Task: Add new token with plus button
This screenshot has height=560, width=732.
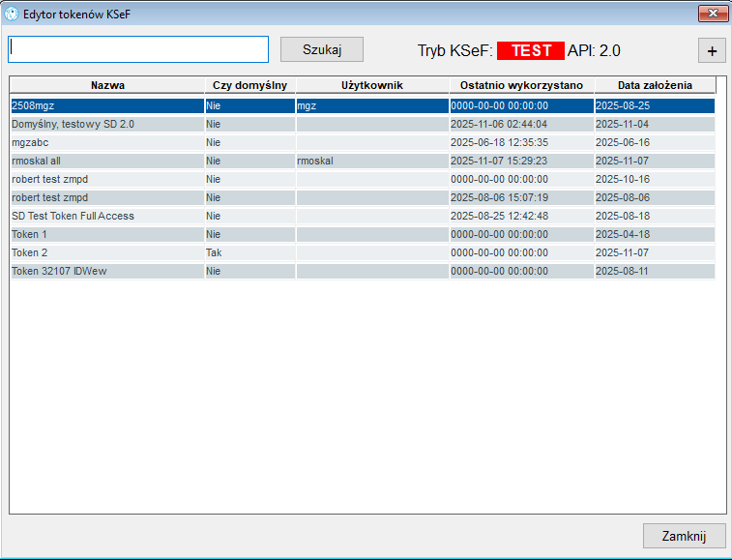Action: [x=712, y=50]
